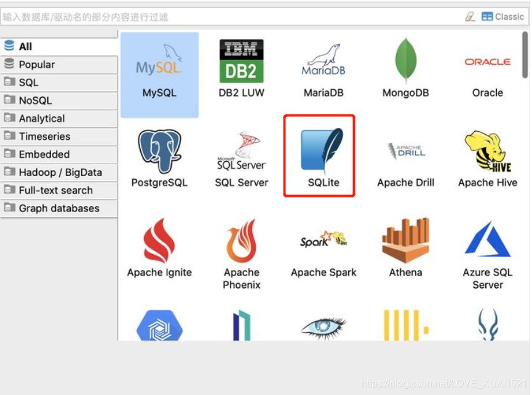Open the Popular category
Viewport: 532px width, 395px height.
(59, 65)
